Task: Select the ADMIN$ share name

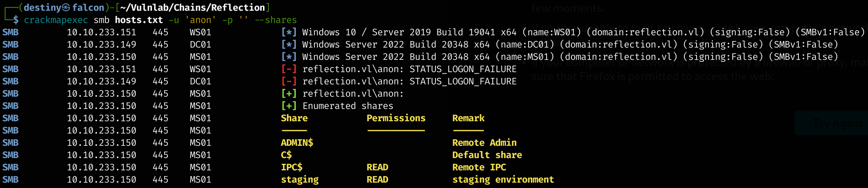Action: click(297, 143)
